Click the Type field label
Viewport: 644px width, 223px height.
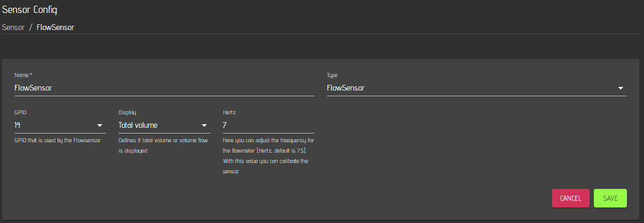tap(332, 75)
